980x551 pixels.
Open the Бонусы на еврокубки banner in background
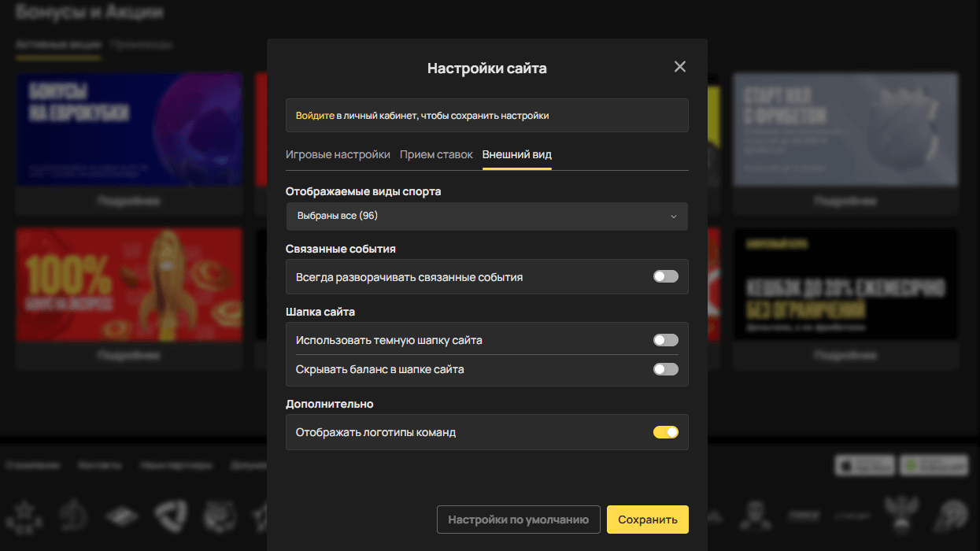coord(129,130)
